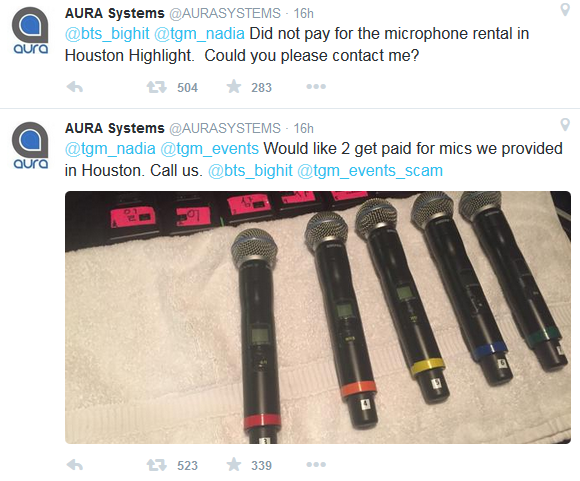Open the @tgm_events mention in second tweet

[x=210, y=149]
